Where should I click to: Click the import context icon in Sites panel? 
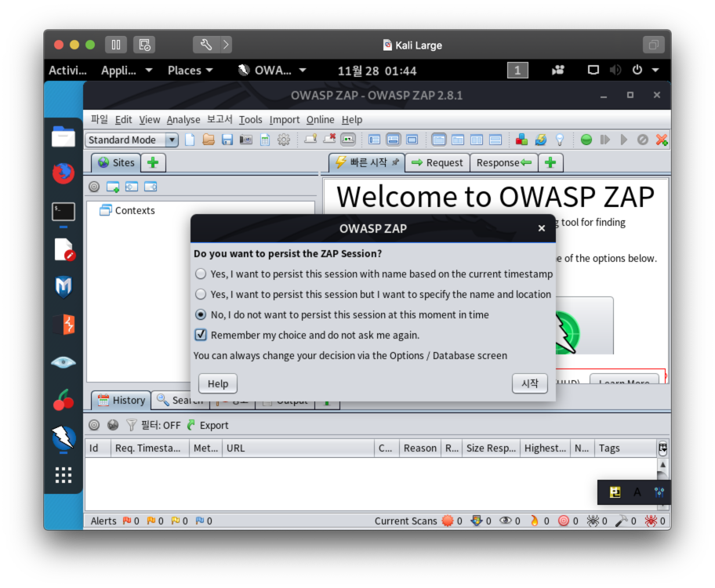click(132, 187)
